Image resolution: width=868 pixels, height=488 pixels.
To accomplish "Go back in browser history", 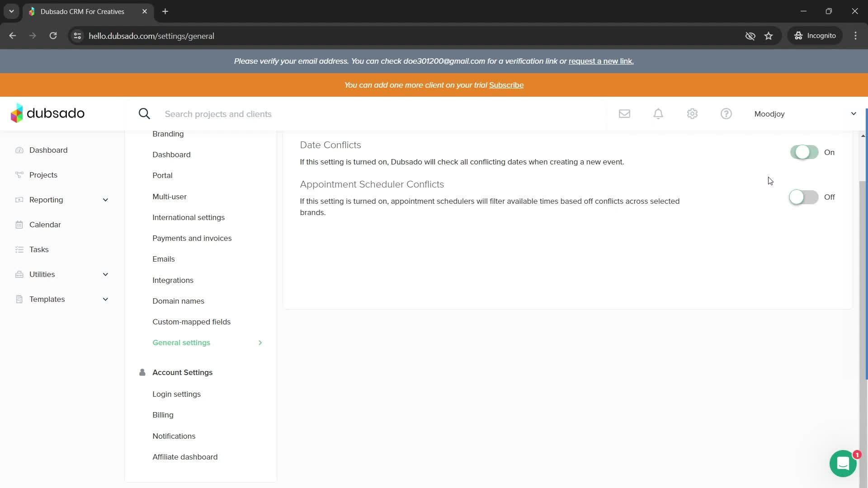I will pos(13,36).
